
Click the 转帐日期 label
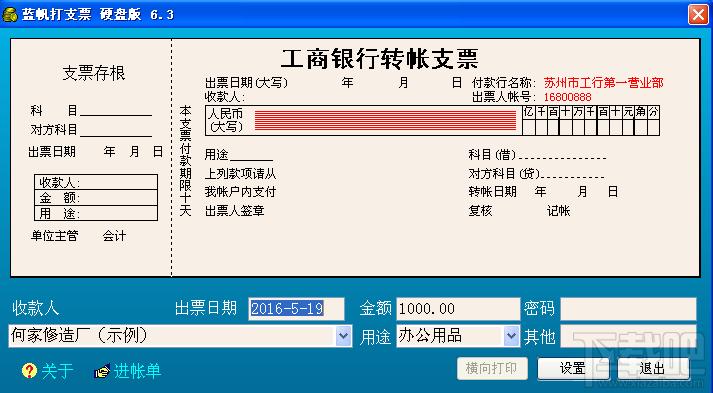tap(492, 192)
